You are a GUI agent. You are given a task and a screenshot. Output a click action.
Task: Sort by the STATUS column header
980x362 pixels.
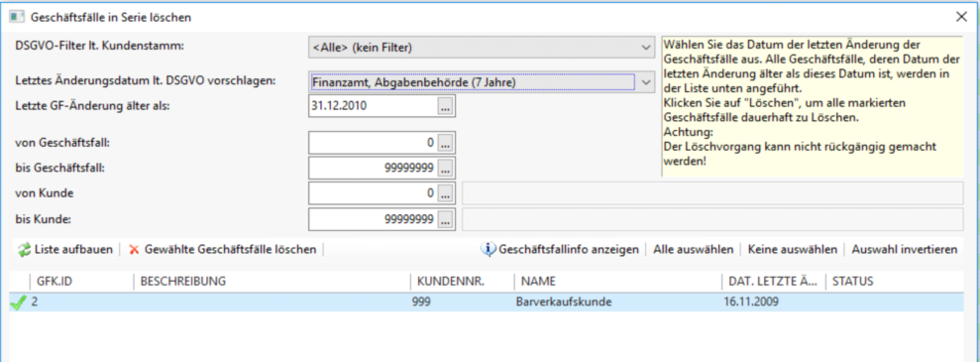click(895, 282)
